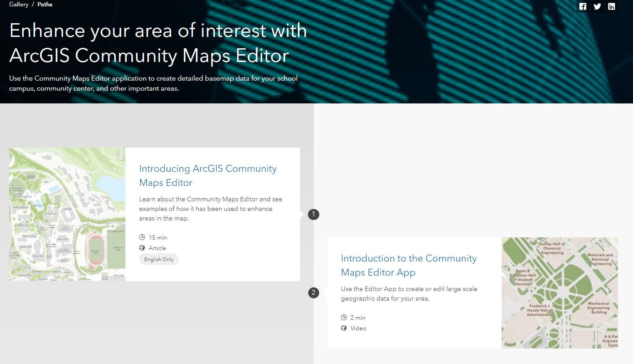Open Introducing ArcGIS Community Maps Editor article

208,175
